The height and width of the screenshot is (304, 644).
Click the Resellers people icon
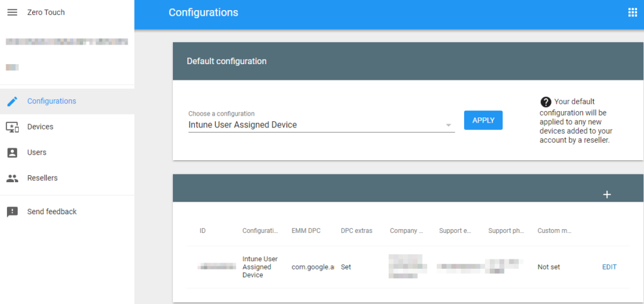13,178
